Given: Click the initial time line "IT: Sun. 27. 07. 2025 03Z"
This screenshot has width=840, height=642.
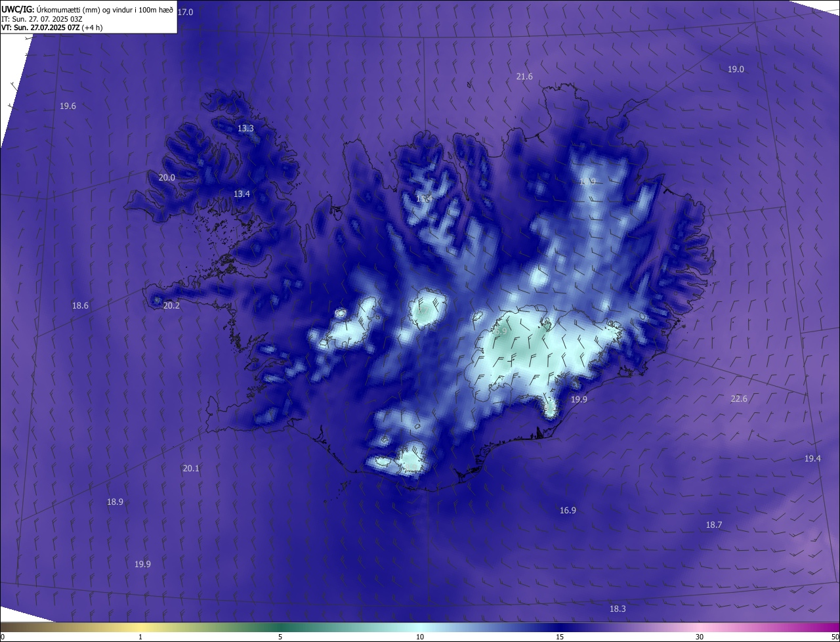Looking at the screenshot, I should click(x=41, y=19).
